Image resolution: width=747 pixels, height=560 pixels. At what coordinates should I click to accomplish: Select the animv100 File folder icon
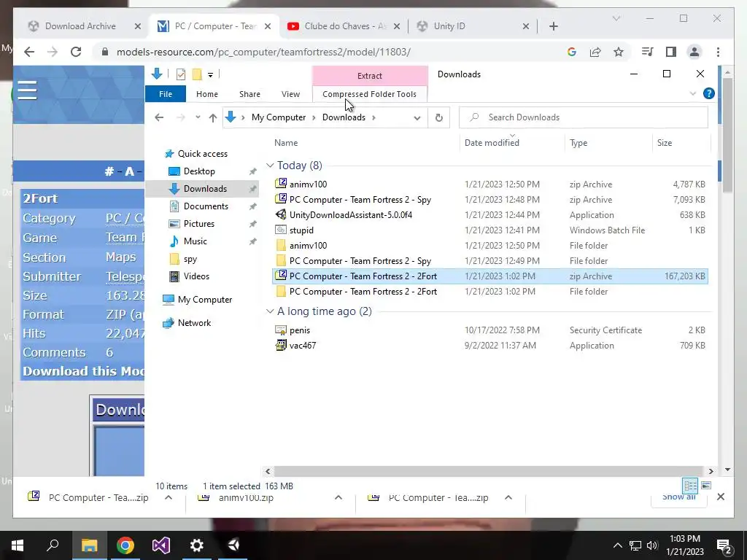click(281, 245)
